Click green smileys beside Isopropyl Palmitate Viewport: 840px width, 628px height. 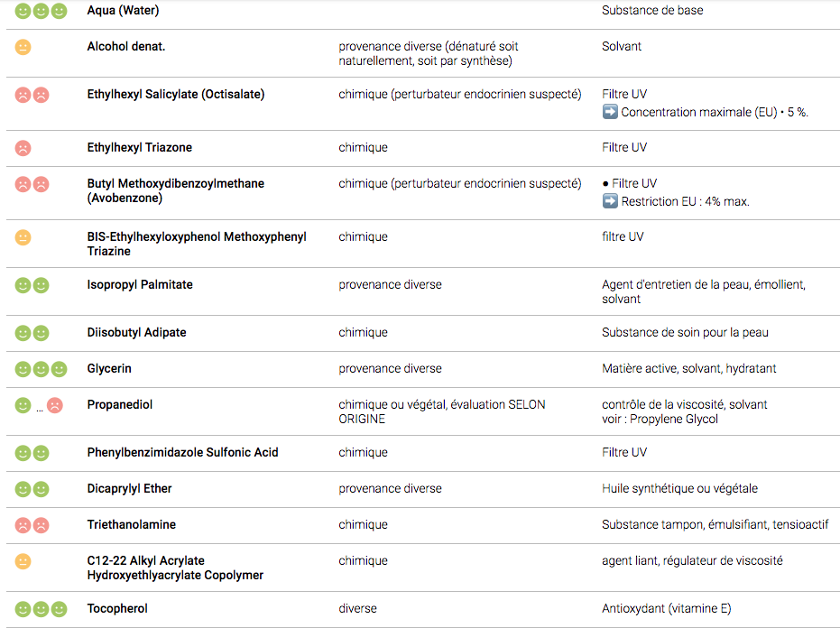pos(32,285)
